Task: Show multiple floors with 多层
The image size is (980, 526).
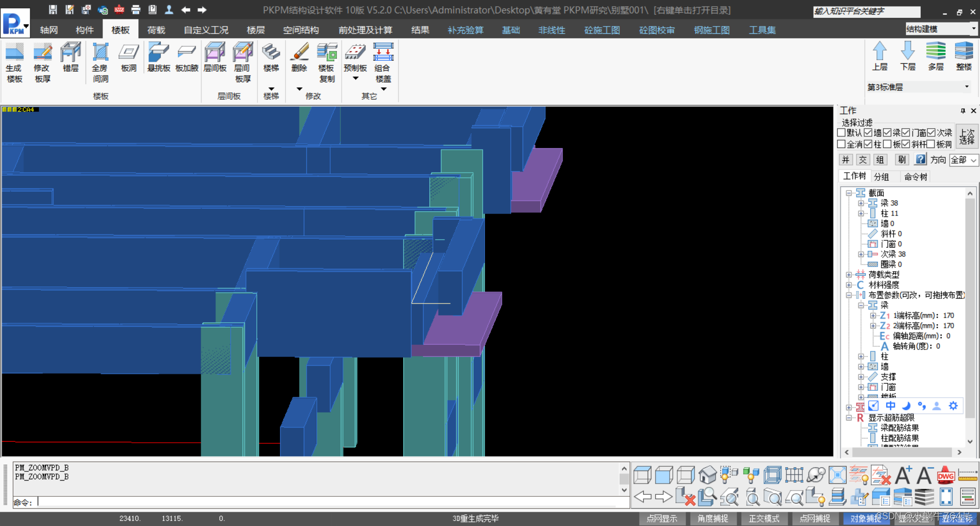Action: point(936,56)
